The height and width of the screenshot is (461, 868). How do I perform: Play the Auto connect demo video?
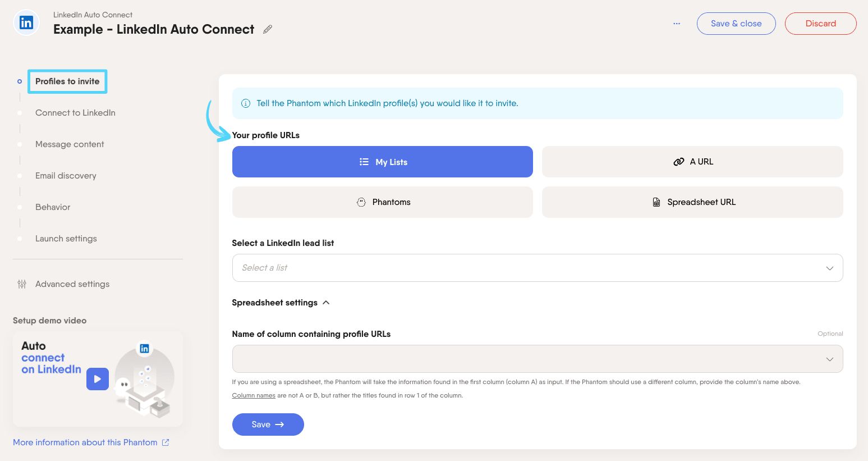[x=97, y=379]
